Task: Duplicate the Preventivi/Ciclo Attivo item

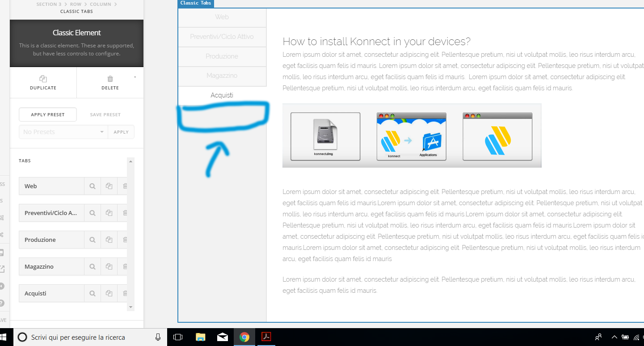Action: [109, 213]
